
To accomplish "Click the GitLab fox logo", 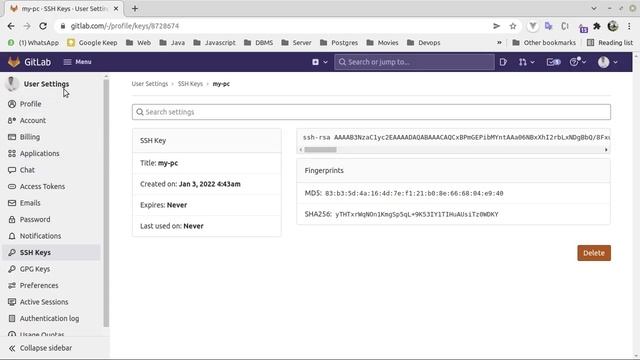I will [14, 62].
